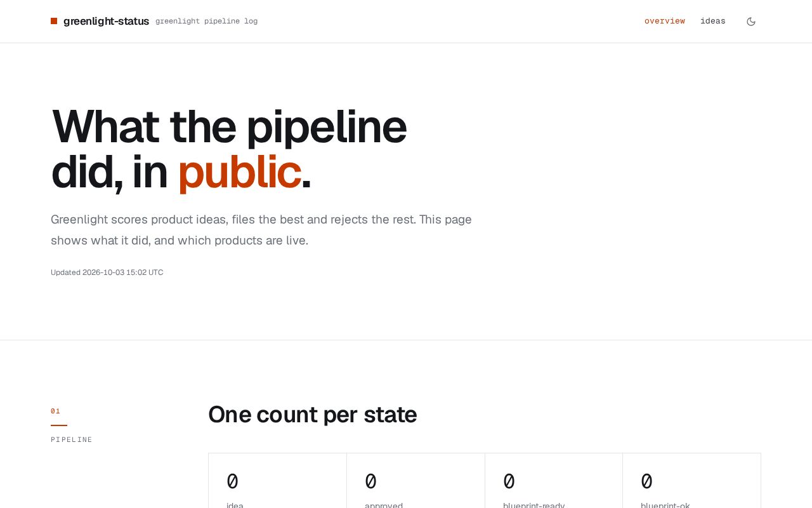Select the orange word 'public'
Viewport: 812px width, 508px height.
point(239,172)
